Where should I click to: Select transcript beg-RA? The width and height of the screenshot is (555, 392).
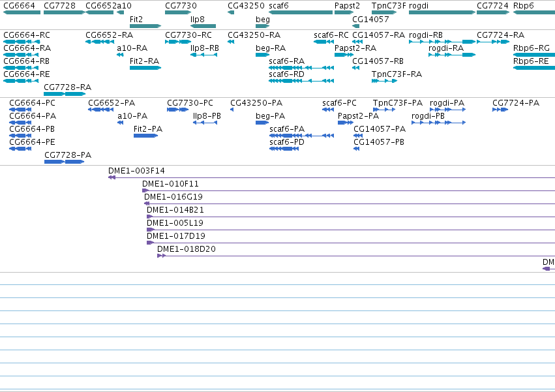271,48
